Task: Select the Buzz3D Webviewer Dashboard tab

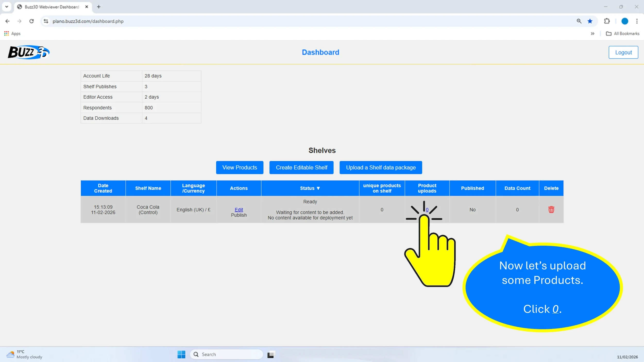Action: point(52,7)
